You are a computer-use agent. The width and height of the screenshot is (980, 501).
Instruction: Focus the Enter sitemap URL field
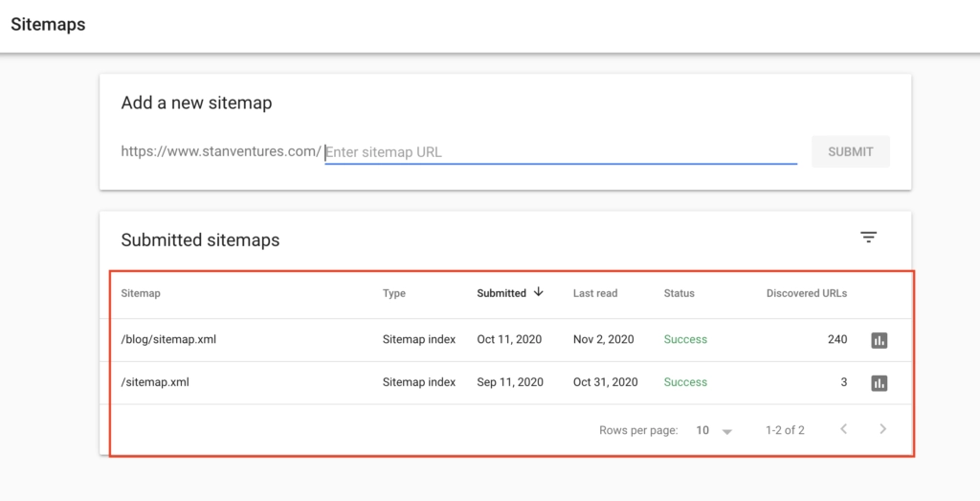(x=561, y=151)
